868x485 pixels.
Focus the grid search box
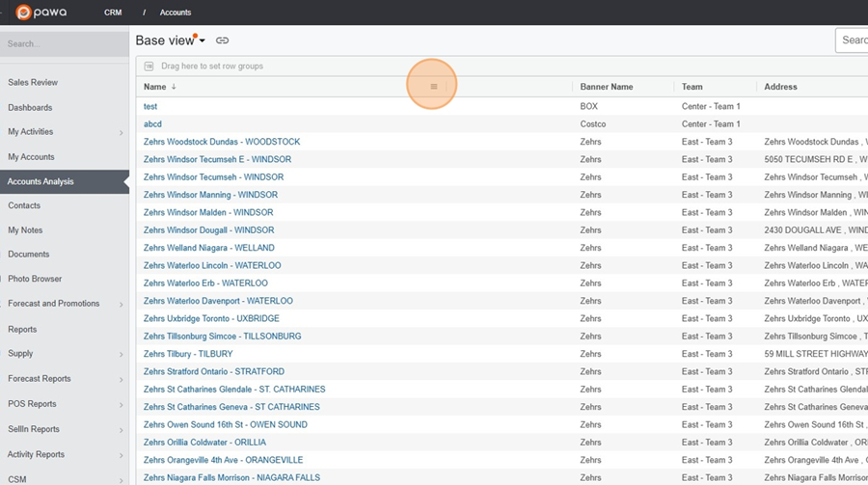point(852,40)
